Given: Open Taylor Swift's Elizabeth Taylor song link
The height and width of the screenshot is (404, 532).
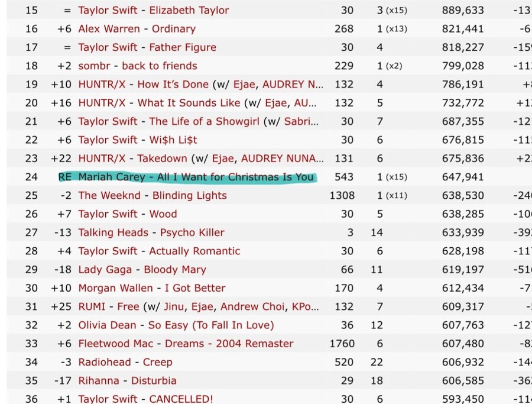Looking at the screenshot, I should pyautogui.click(x=189, y=11).
